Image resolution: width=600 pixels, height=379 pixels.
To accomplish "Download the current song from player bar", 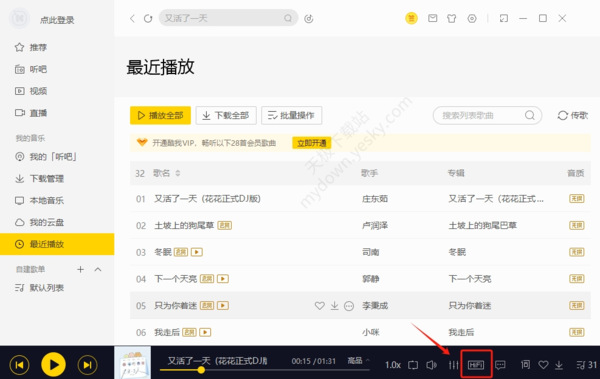I will [x=559, y=365].
